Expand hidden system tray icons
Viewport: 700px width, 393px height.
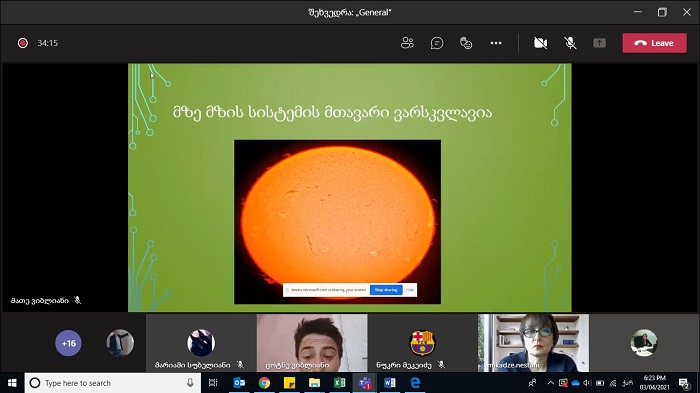pyautogui.click(x=550, y=383)
